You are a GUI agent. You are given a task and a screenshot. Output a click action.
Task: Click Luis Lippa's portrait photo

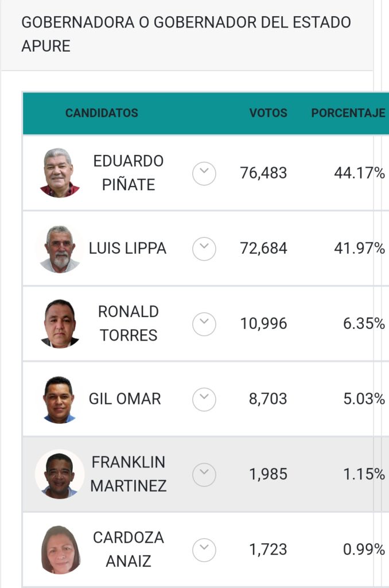coord(60,249)
